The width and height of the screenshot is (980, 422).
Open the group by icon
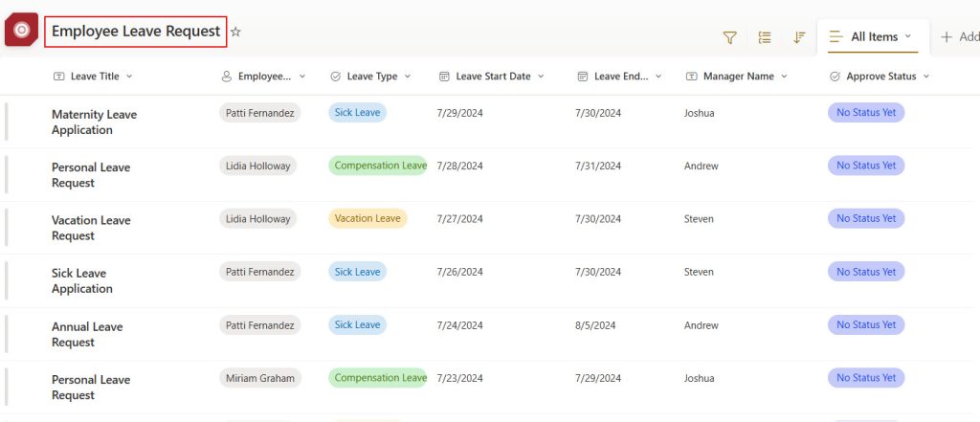(x=765, y=37)
